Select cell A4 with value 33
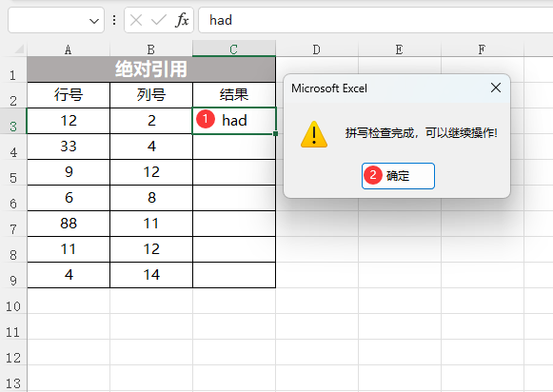The image size is (553, 392). pos(69,147)
